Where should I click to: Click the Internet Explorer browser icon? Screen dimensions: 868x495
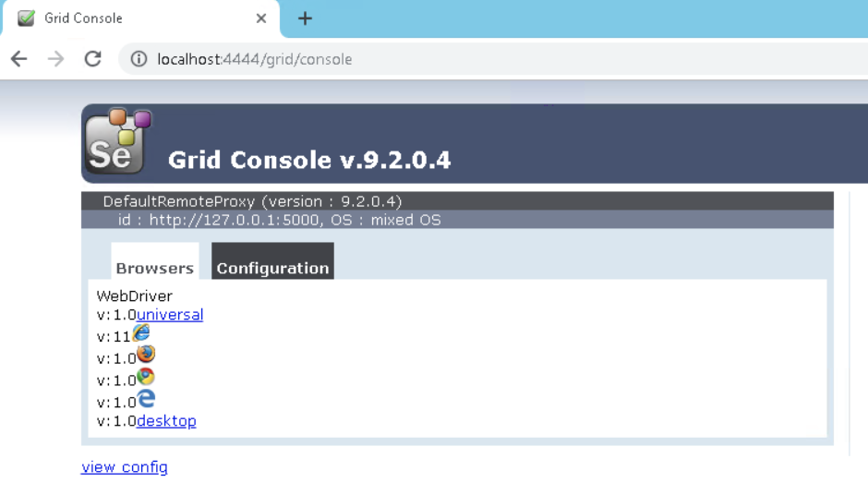(141, 332)
